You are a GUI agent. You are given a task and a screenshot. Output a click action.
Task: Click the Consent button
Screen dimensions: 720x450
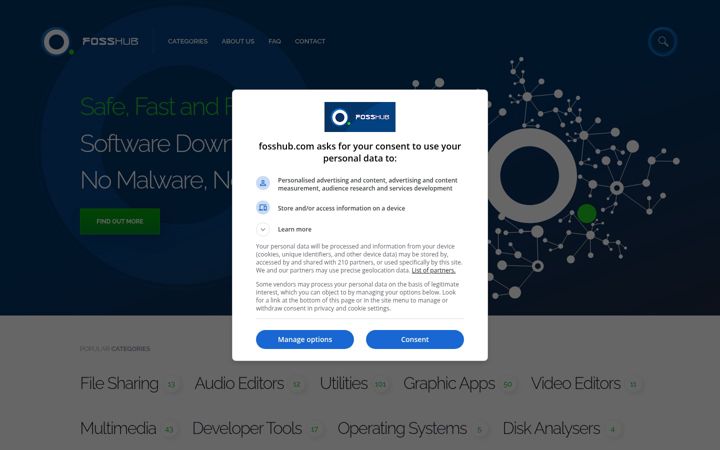click(x=415, y=339)
